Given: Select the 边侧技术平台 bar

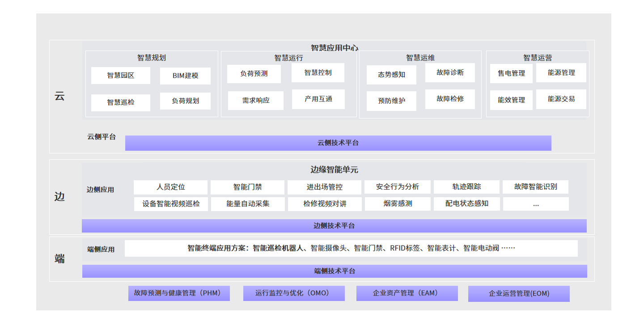Looking at the screenshot, I should coord(334,226).
